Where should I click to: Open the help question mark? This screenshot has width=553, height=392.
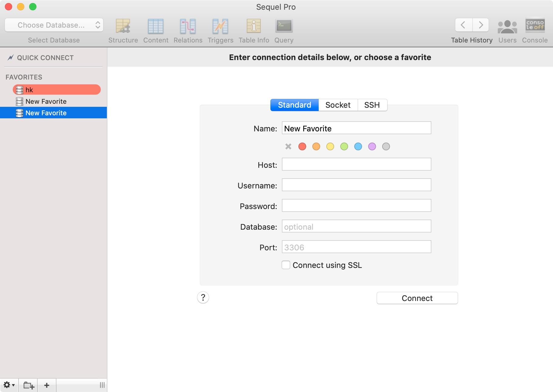coord(203,297)
